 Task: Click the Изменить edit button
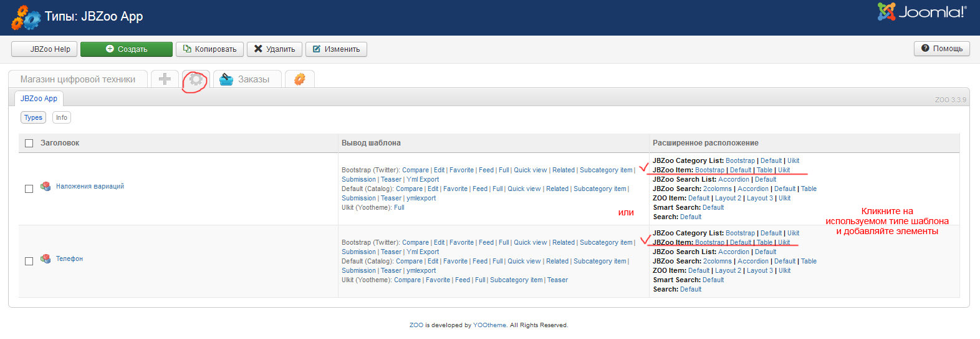(x=336, y=49)
